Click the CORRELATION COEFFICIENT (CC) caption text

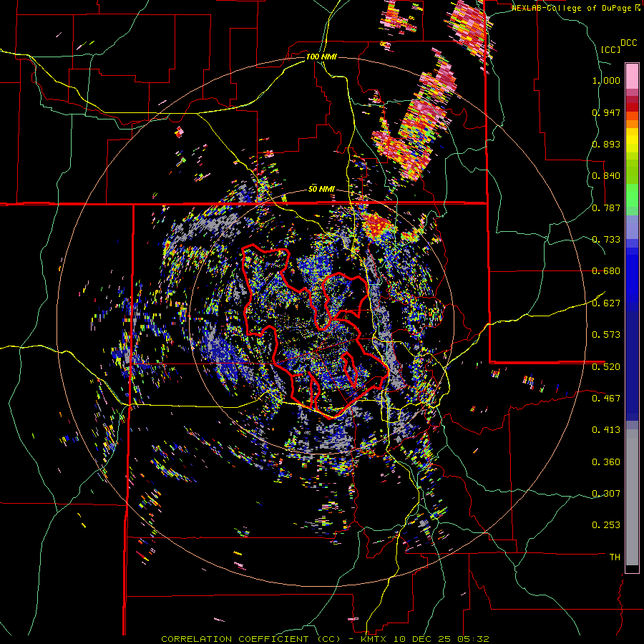pos(250,639)
